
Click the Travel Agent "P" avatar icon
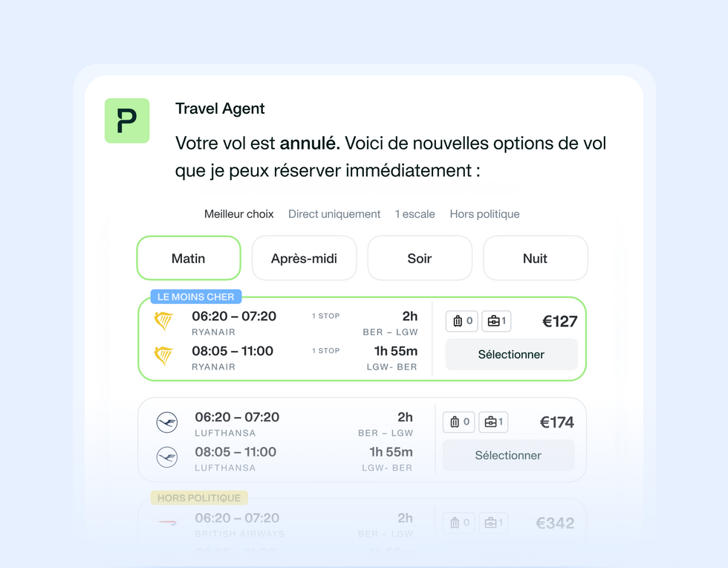(126, 120)
